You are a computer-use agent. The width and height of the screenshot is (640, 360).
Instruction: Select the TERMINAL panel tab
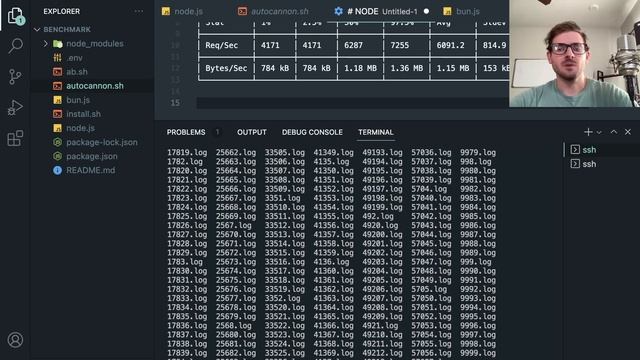tap(376, 132)
